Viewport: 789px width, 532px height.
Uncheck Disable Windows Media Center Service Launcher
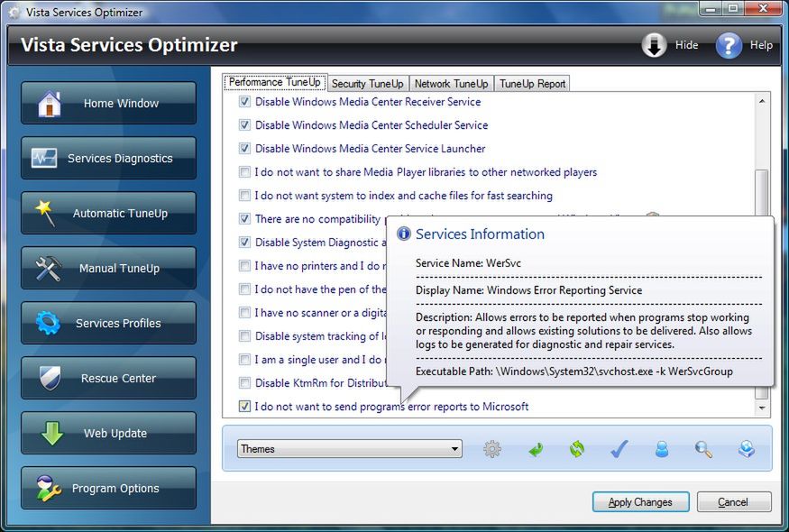[x=244, y=149]
